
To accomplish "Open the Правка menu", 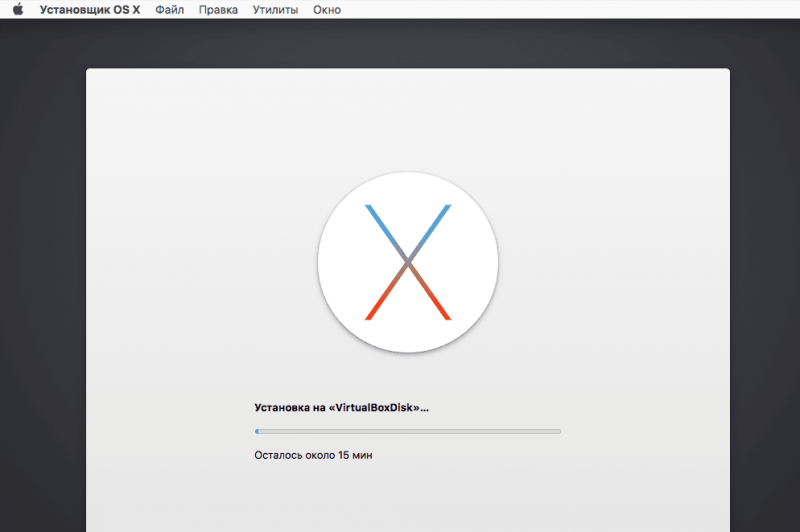I will 218,10.
